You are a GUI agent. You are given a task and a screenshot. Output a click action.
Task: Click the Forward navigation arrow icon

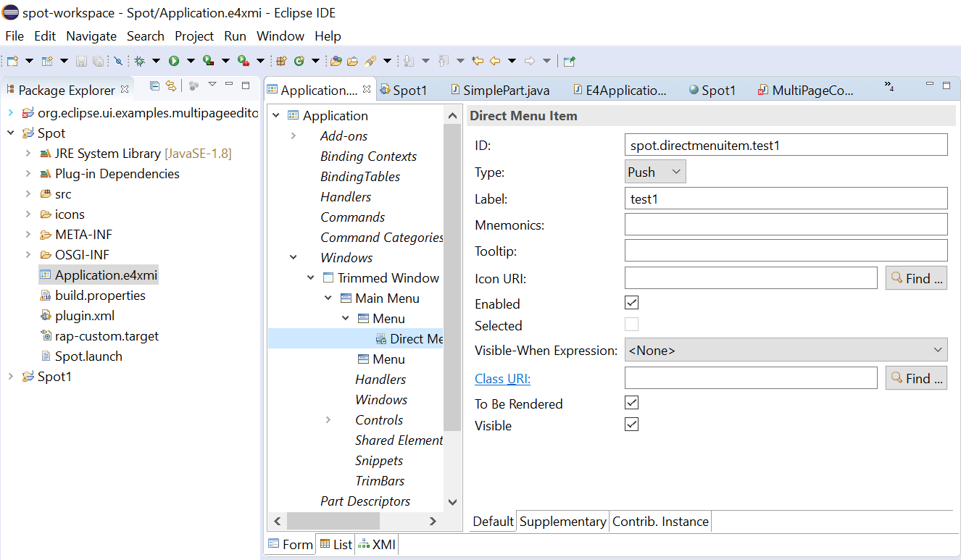[530, 61]
